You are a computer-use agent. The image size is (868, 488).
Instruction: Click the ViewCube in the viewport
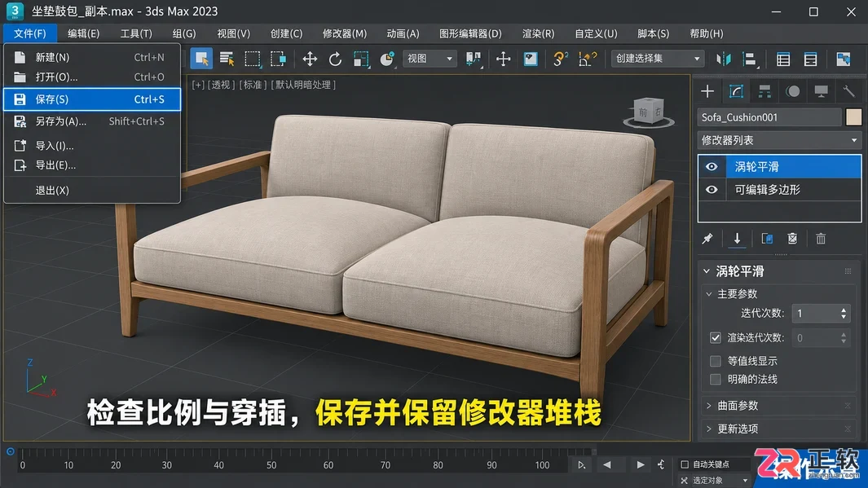(648, 112)
